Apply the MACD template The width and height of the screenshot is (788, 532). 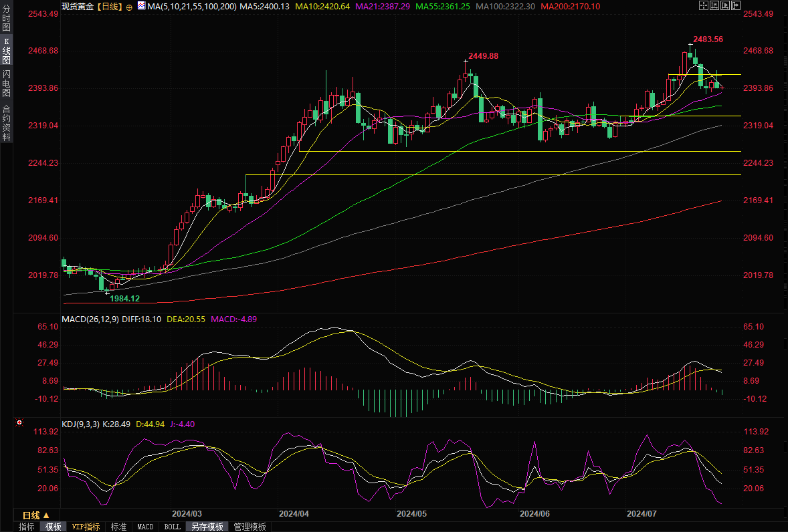[145, 527]
